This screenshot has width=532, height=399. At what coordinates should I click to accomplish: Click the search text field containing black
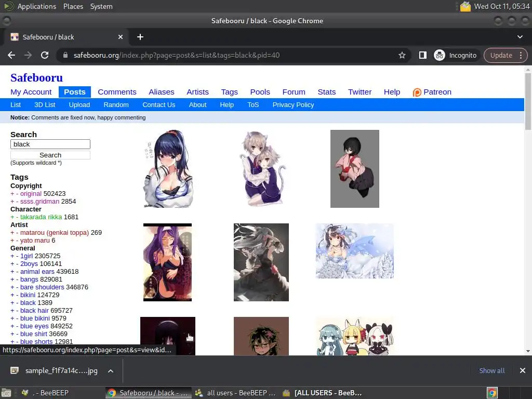[x=50, y=144]
